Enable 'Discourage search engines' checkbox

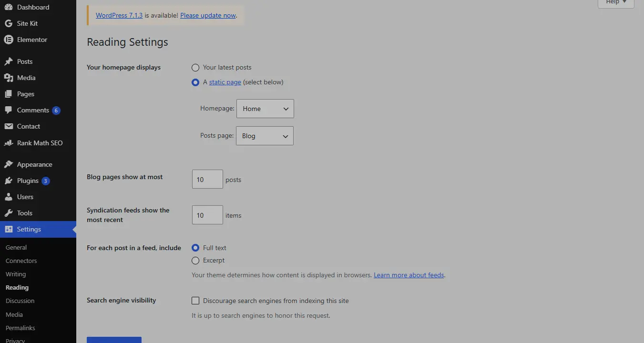pos(195,301)
